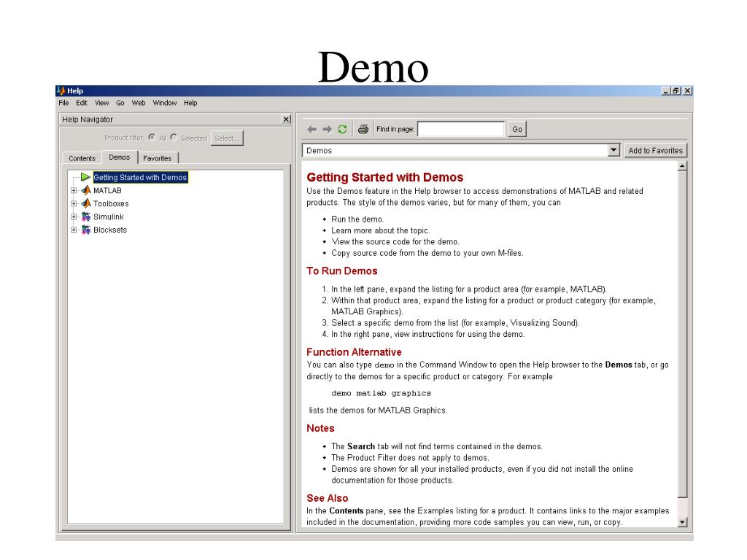Viewport: 747px width, 560px height.
Task: Click the Toolboxes logo icon in the tree
Action: coord(86,203)
